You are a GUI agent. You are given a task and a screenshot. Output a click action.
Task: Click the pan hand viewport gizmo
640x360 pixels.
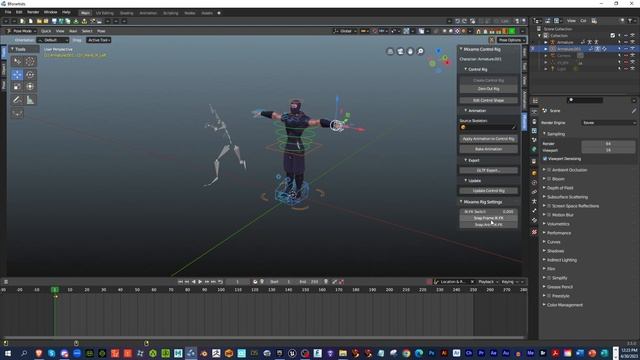(x=410, y=51)
